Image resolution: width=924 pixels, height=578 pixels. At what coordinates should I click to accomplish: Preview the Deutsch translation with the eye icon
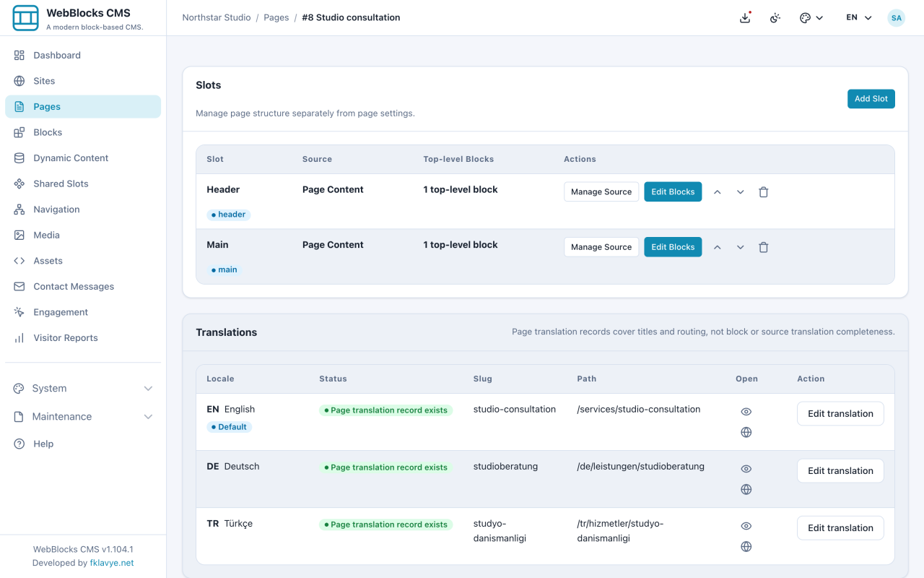click(x=746, y=469)
